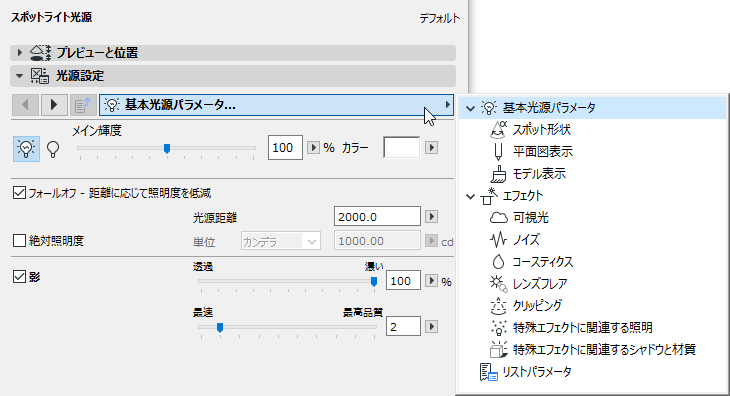Collapse the エフェクト tree group
This screenshot has width=730, height=396.
(x=470, y=196)
